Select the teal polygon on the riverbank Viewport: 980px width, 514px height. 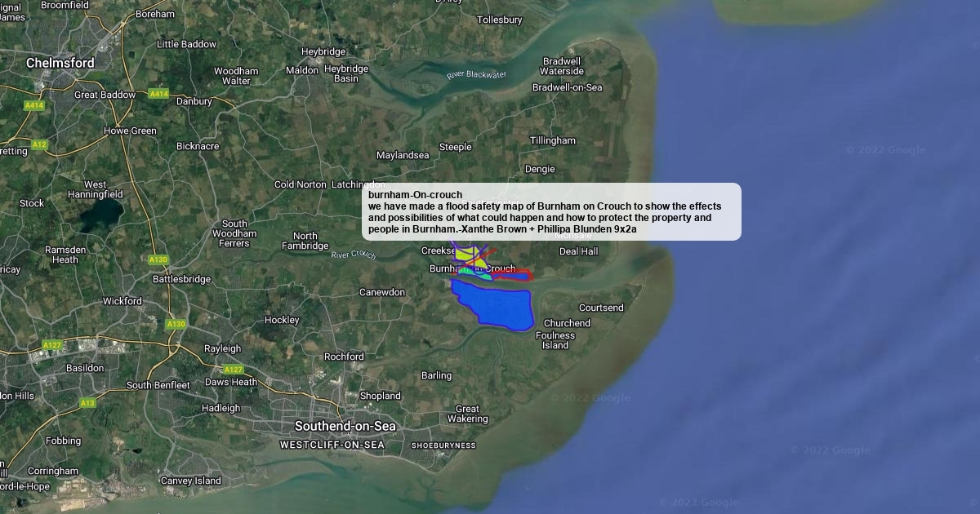tap(485, 277)
